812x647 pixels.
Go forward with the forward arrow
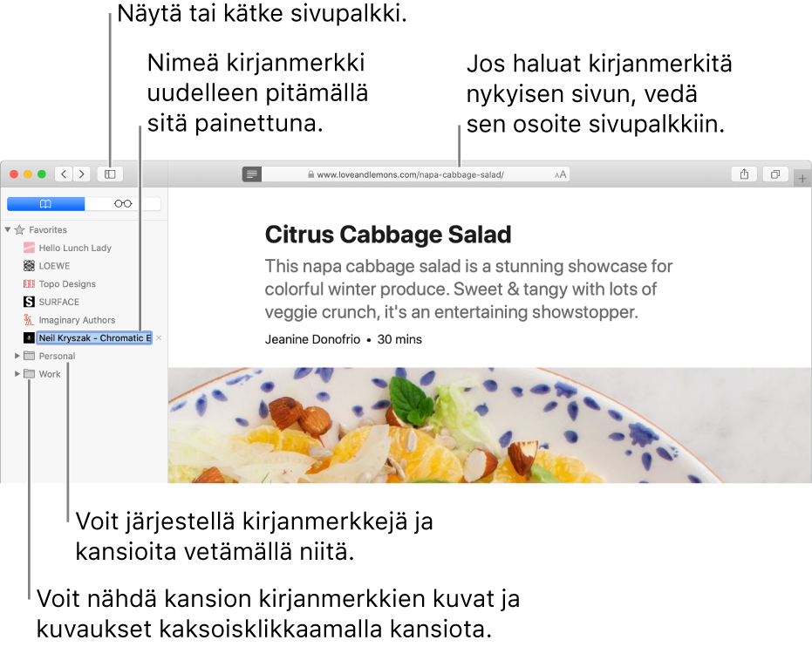click(81, 174)
